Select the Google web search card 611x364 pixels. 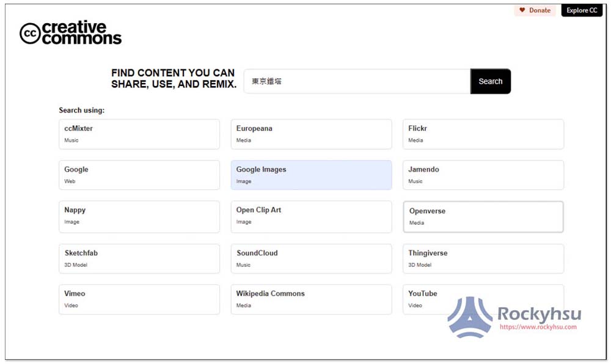pyautogui.click(x=139, y=175)
